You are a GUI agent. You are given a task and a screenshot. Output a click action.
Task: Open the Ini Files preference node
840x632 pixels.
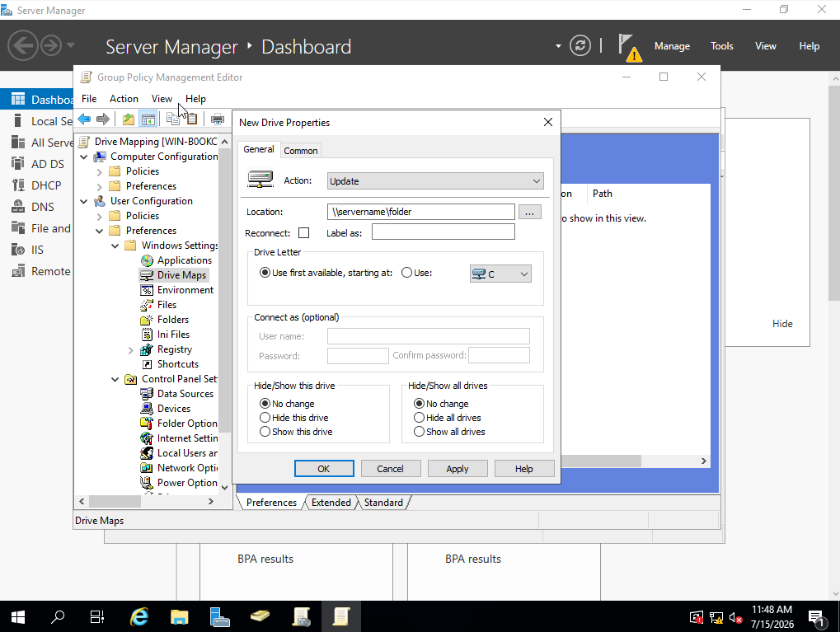(x=173, y=335)
